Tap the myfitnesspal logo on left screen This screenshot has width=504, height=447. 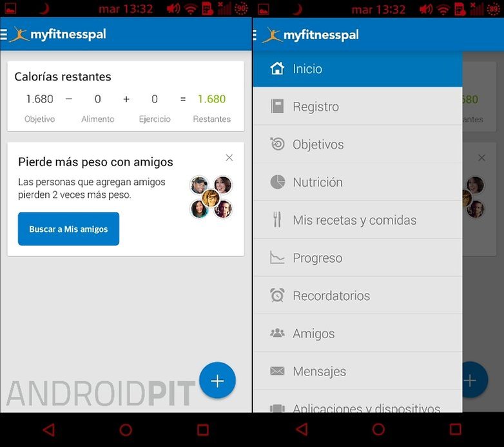click(x=58, y=34)
